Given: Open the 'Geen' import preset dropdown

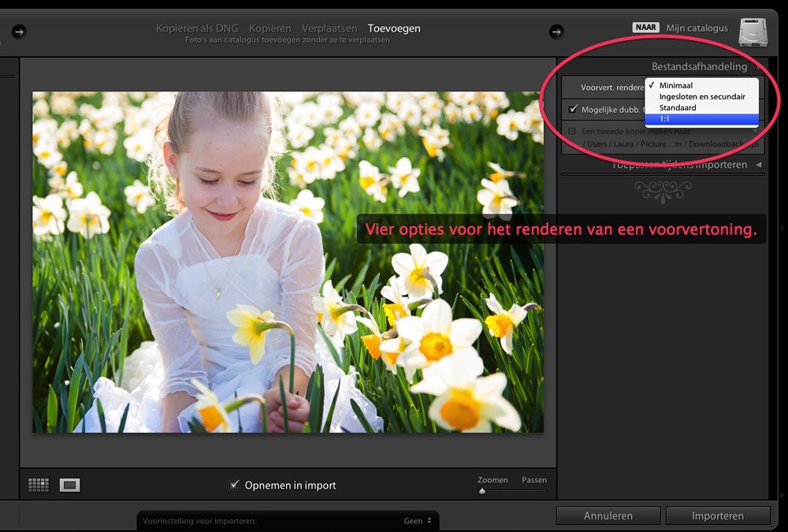Looking at the screenshot, I should [x=418, y=519].
